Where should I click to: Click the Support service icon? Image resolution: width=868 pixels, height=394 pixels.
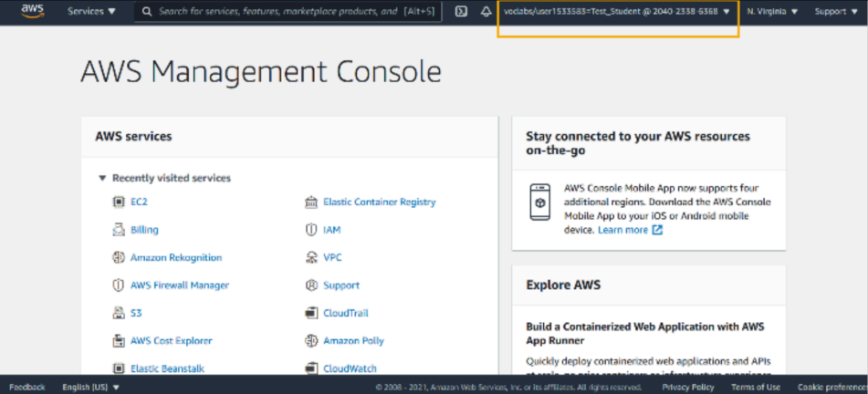(x=311, y=285)
